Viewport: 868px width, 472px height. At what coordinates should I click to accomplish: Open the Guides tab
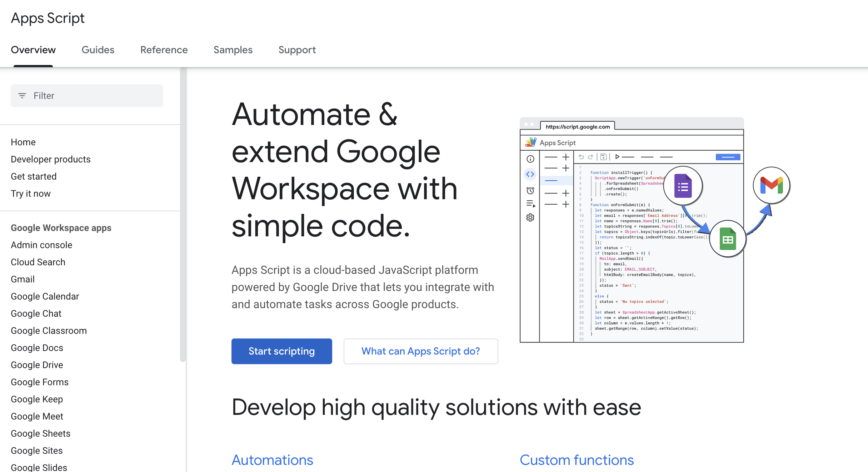point(98,50)
